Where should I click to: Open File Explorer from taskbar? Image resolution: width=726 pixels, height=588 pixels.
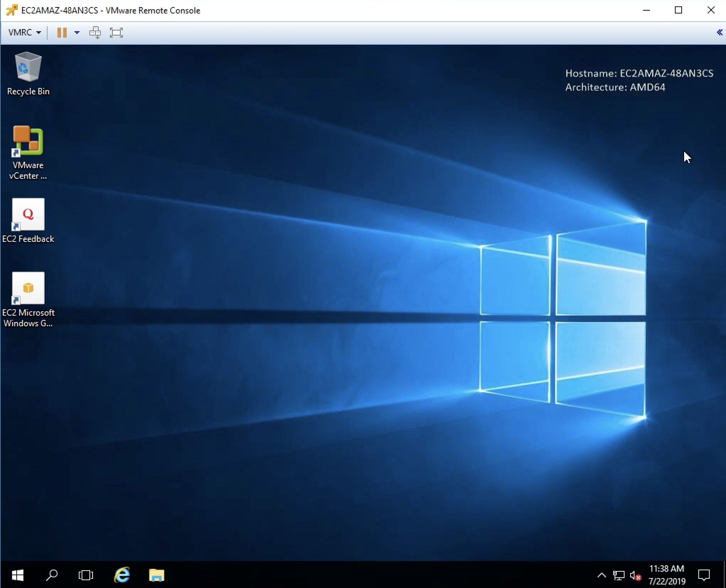[x=156, y=575]
